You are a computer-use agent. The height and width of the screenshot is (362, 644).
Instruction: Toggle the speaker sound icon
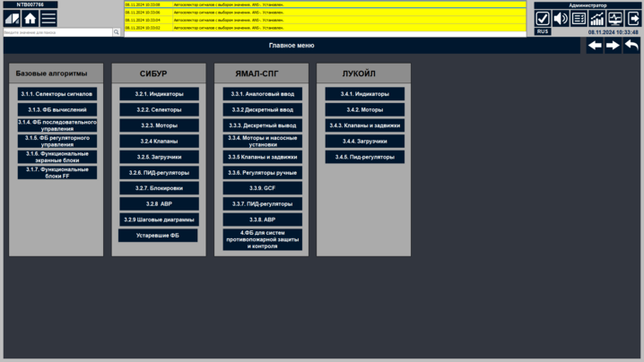pos(561,19)
